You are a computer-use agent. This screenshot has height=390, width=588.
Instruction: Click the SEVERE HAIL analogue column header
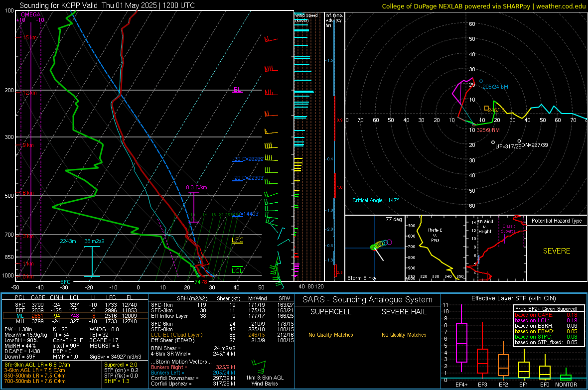[x=404, y=312]
